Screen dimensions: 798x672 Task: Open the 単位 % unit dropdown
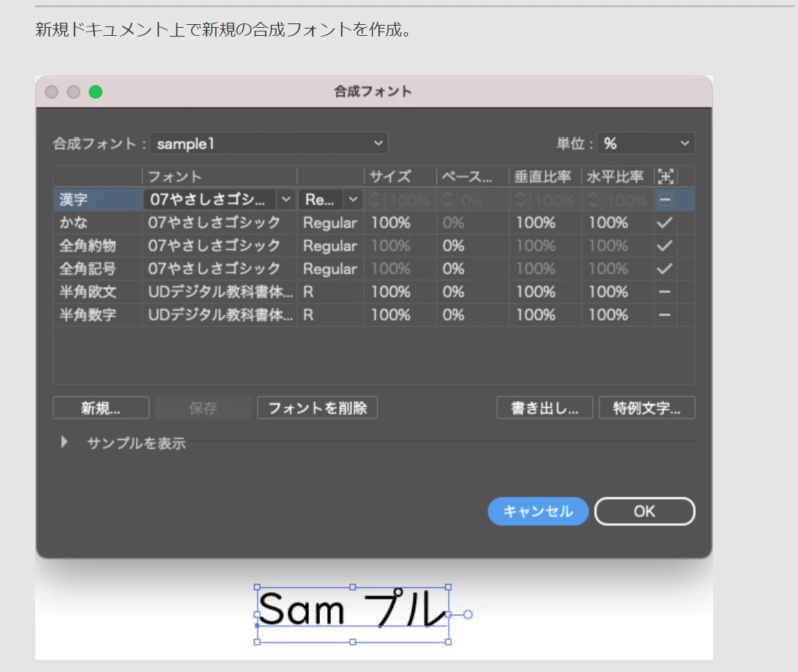(646, 143)
